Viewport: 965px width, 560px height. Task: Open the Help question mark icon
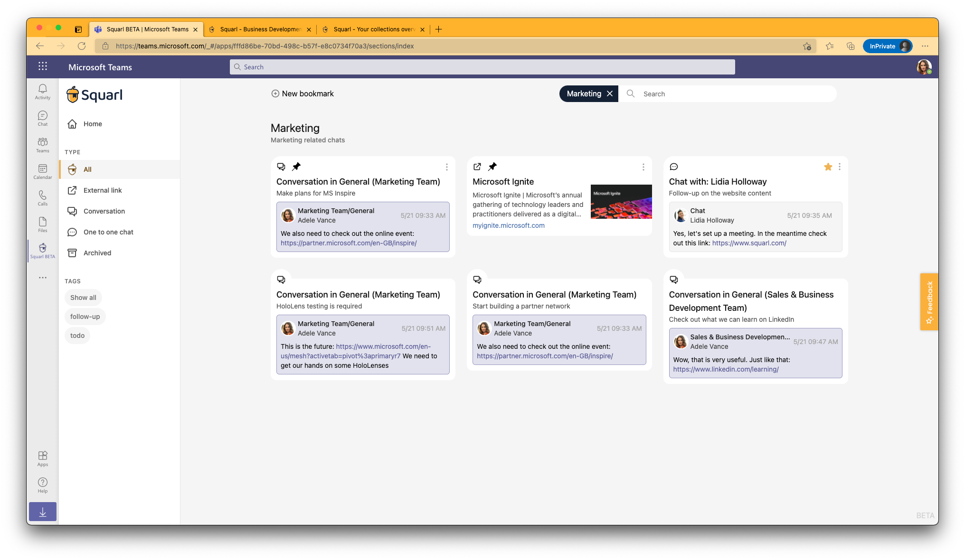coord(43,485)
